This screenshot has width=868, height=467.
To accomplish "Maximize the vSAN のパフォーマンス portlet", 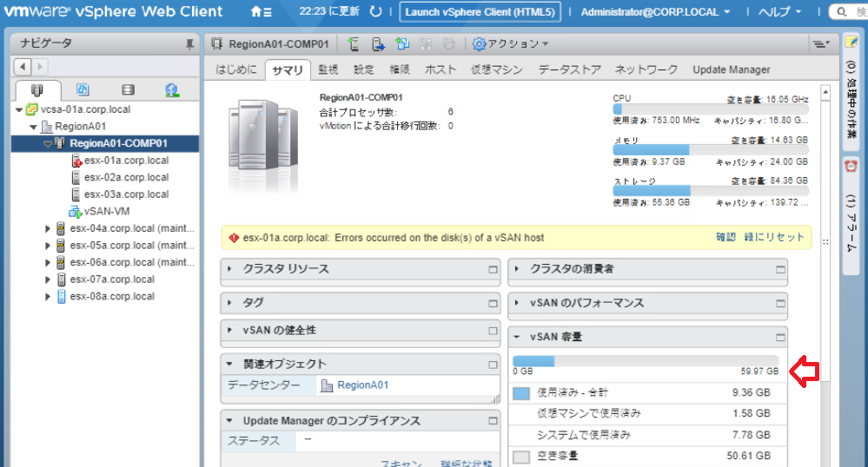I will [780, 303].
